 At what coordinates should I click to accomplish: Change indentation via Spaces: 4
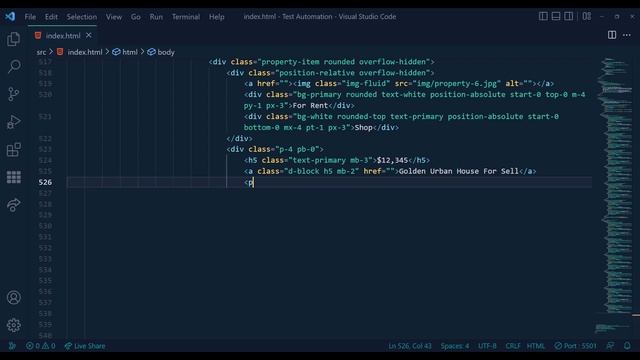[x=455, y=346]
